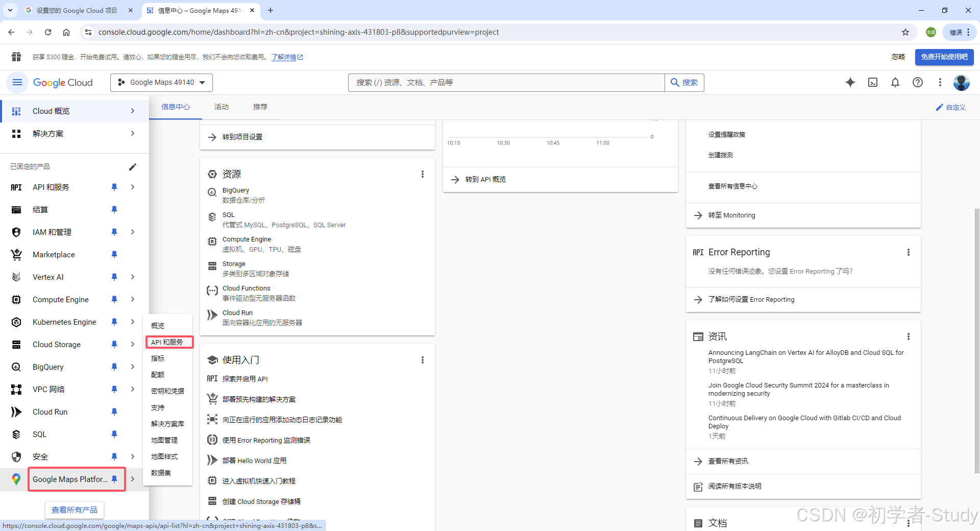Open user account avatar
The height and width of the screenshot is (531, 980).
point(962,82)
